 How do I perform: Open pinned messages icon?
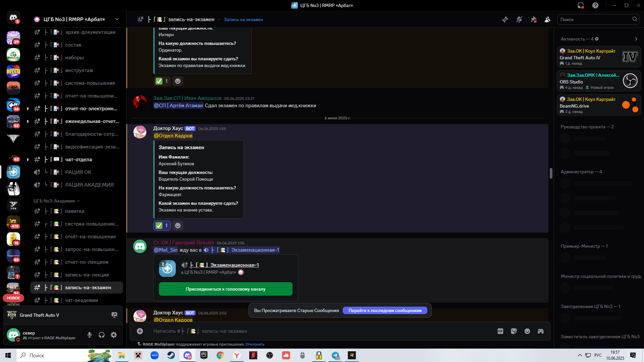pos(533,19)
